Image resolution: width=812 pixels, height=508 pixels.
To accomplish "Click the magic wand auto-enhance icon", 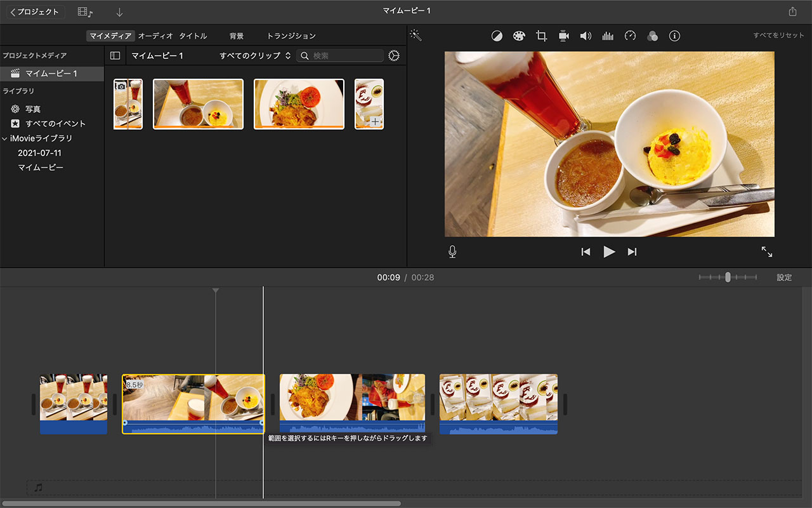I will point(416,36).
